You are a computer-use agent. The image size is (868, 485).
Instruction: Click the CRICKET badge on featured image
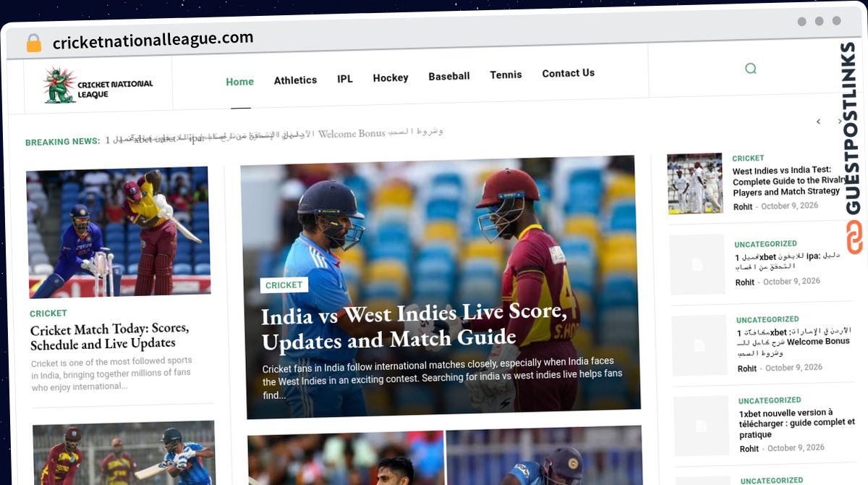click(284, 285)
